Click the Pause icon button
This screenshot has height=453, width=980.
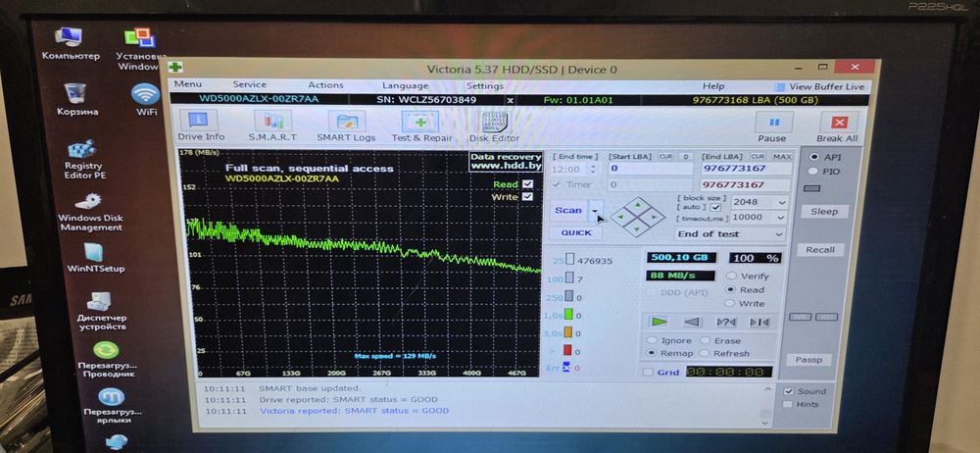774,122
